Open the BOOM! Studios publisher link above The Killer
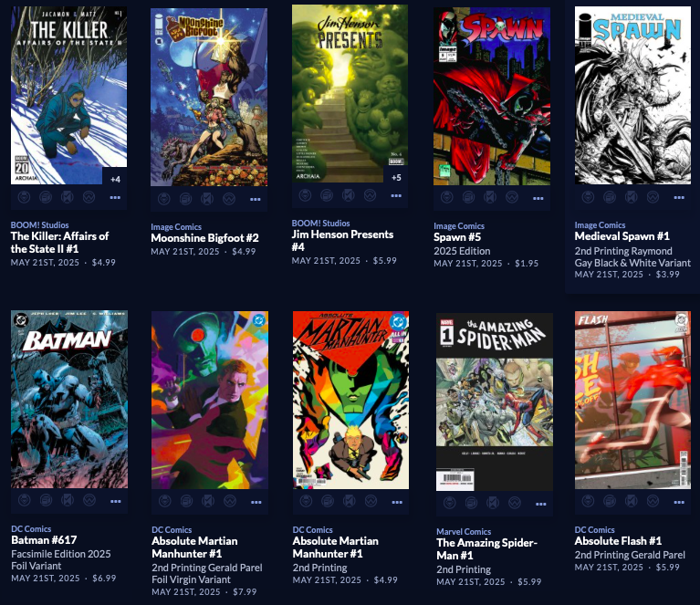This screenshot has width=700, height=605. coord(40,225)
